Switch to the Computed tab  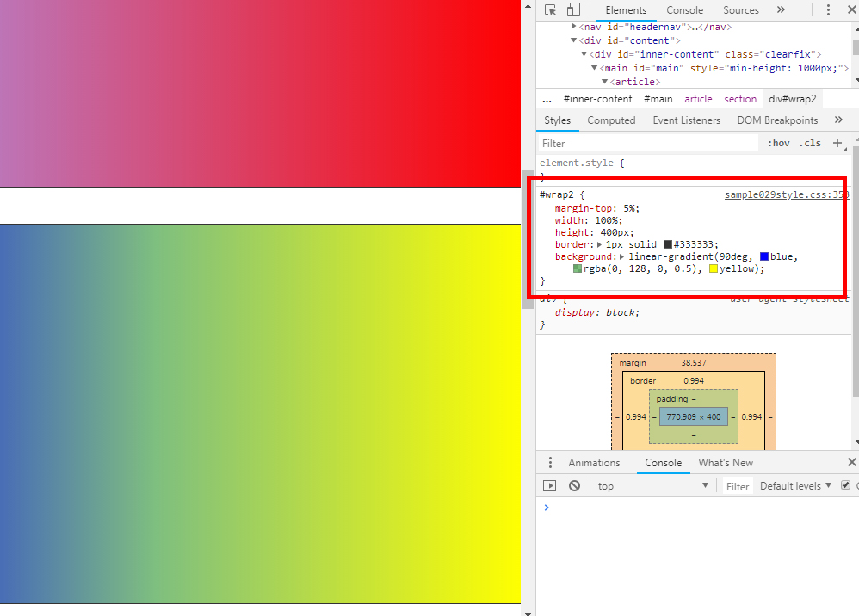coord(611,120)
